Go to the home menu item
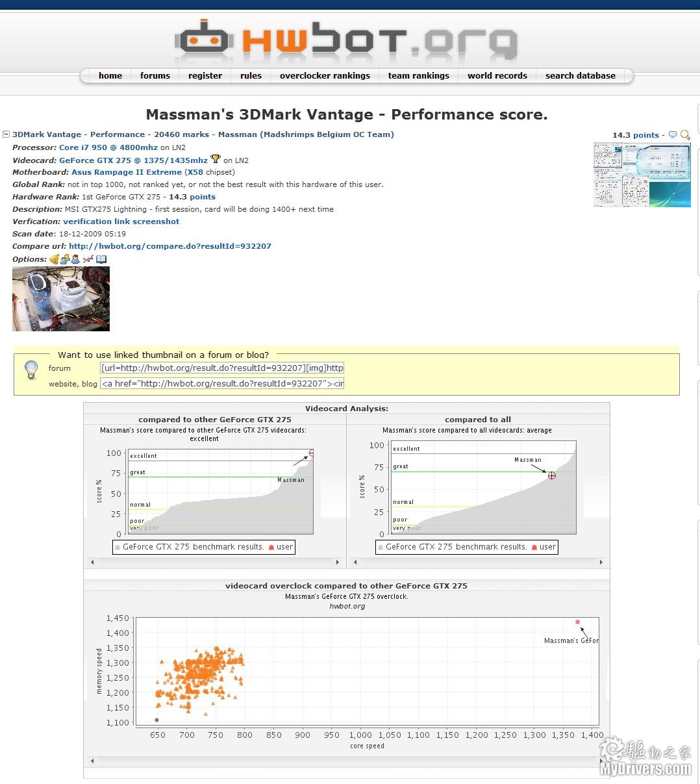700x784 pixels. pos(110,76)
